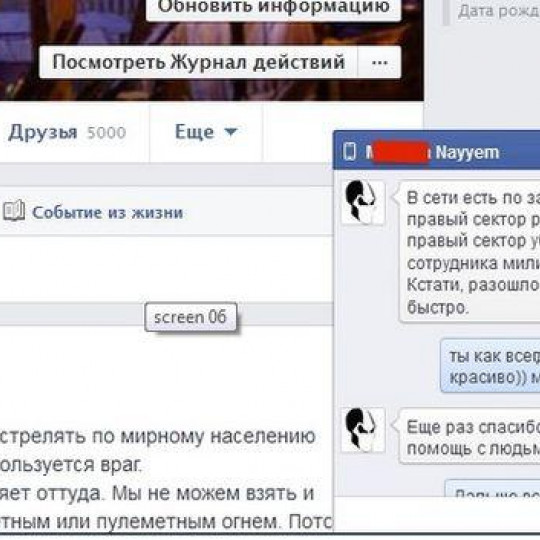Click first skull avatar in chat
This screenshot has height=540, width=540.
(x=363, y=202)
